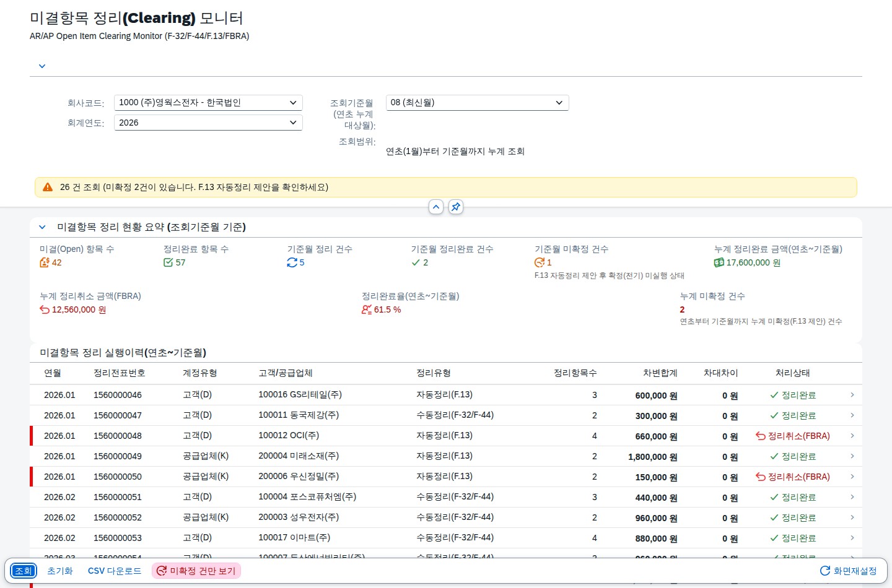This screenshot has height=588, width=892.
Task: Select customer cell 100011 동국제강(주)
Action: coord(299,415)
